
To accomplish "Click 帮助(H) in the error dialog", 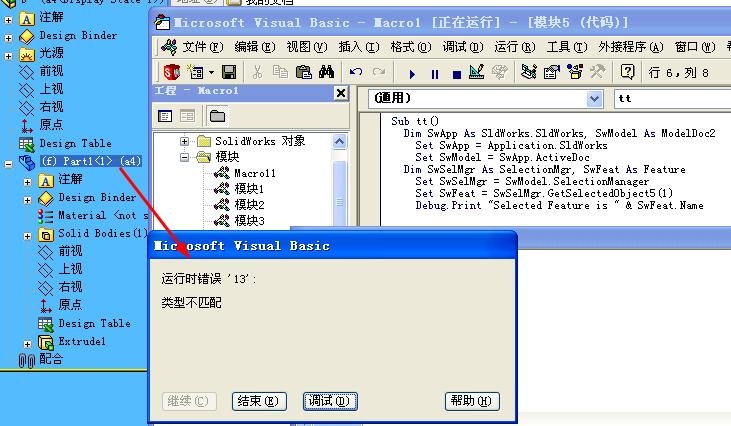I will pos(472,401).
